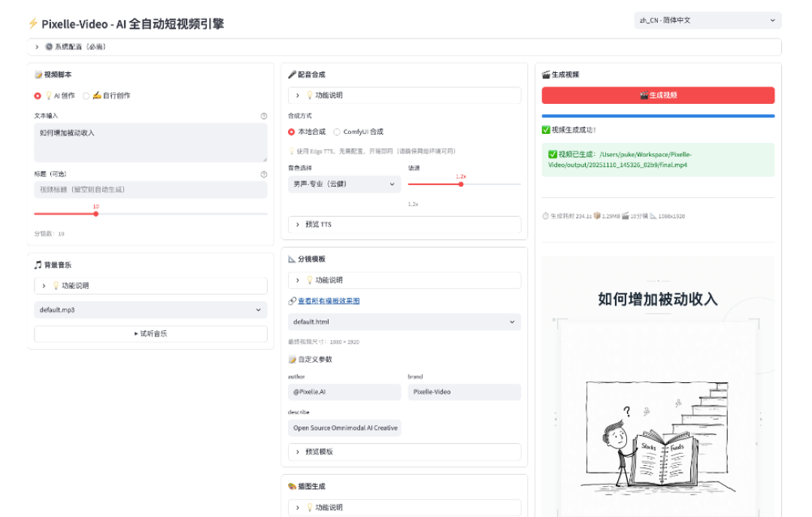Click the stopwatch icon beside 生成耗时

pos(545,216)
